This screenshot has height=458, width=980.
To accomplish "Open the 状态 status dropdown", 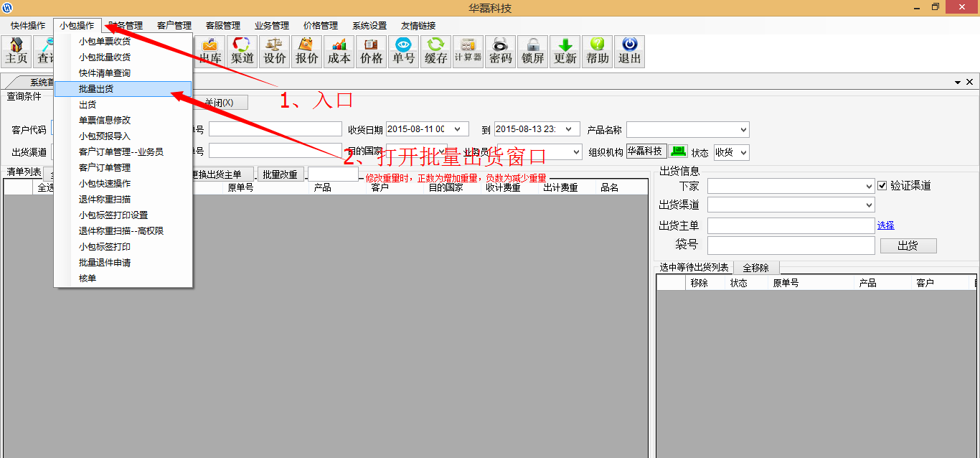I will 743,152.
